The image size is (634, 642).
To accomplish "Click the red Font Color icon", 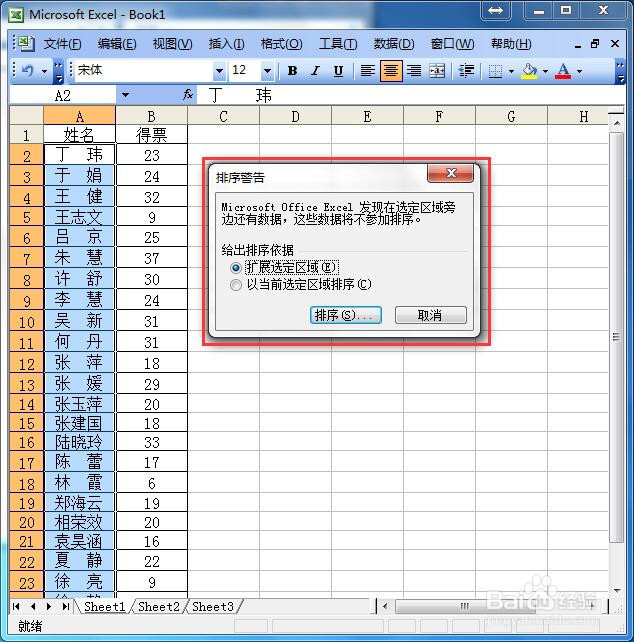I will (563, 71).
